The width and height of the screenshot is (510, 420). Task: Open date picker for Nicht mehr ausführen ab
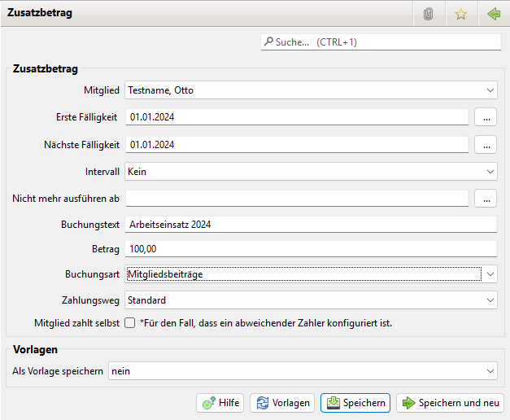click(486, 198)
